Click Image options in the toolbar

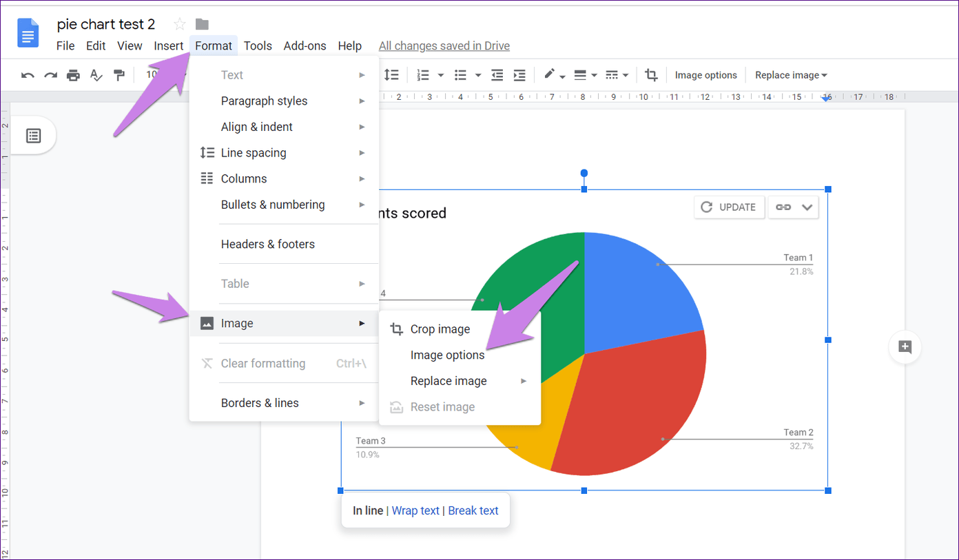705,75
